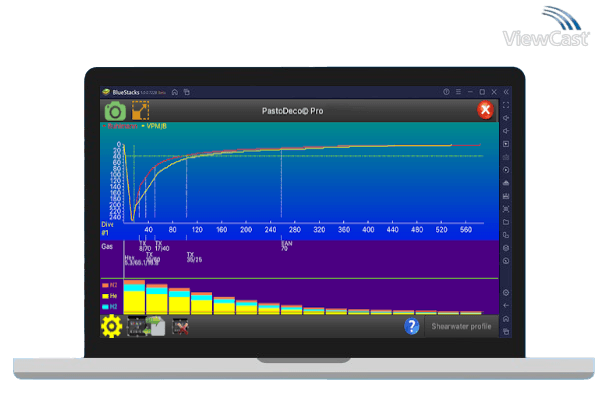Click the film strip icon with red X
This screenshot has height=414, width=602.
coord(180,326)
